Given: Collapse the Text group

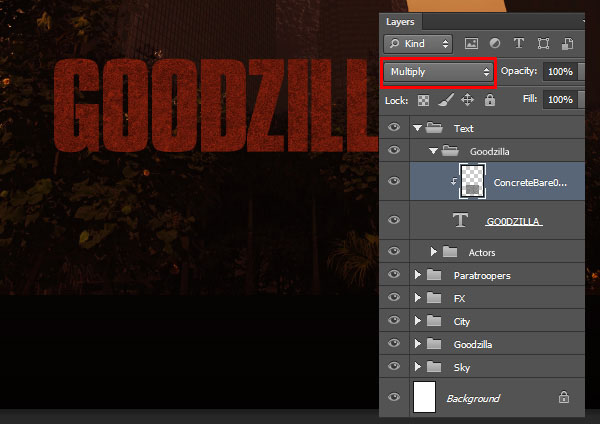Looking at the screenshot, I should click(x=417, y=128).
